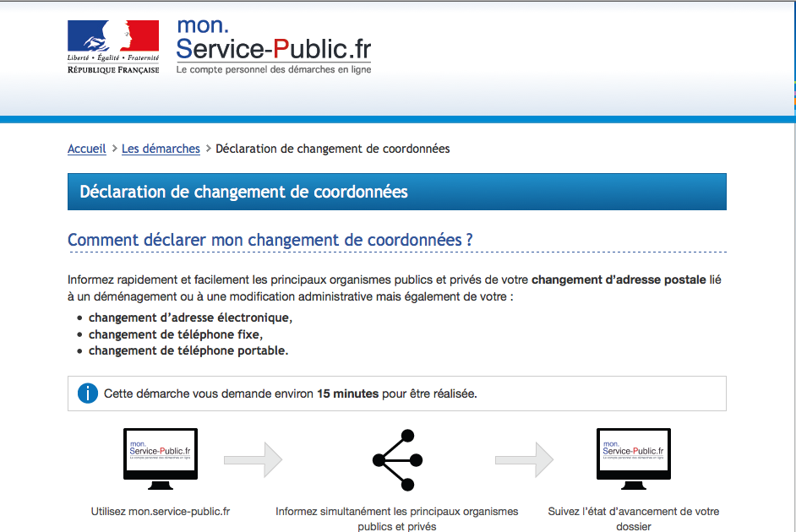Viewport: 796px width, 532px height.
Task: Click the breadcrumb text Déclaration de changement de coordonnées
Action: coord(333,149)
